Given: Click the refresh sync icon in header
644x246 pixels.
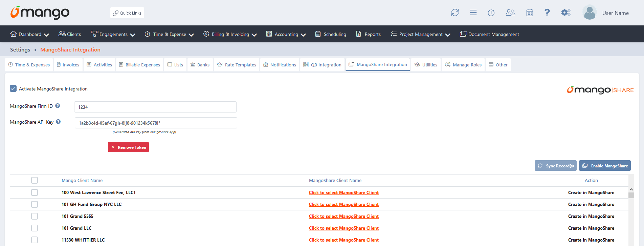Looking at the screenshot, I should [x=455, y=13].
